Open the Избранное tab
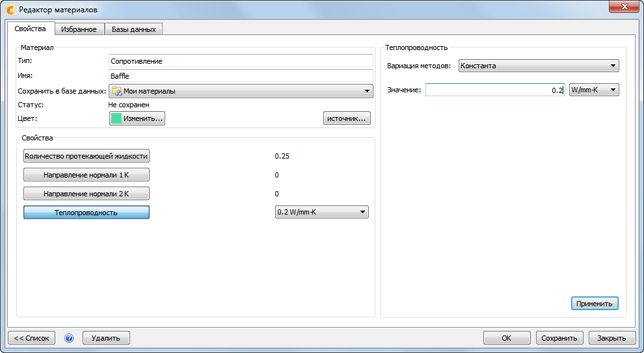Viewport: 644px width, 353px height. click(79, 29)
